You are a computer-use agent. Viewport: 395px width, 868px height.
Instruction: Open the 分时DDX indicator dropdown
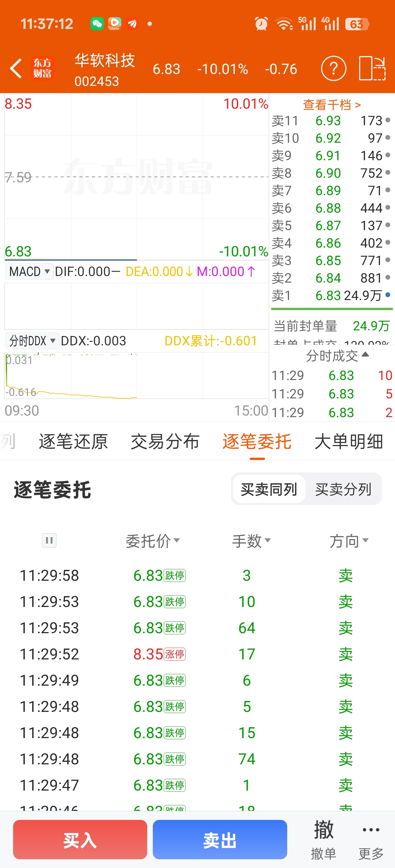(x=32, y=341)
